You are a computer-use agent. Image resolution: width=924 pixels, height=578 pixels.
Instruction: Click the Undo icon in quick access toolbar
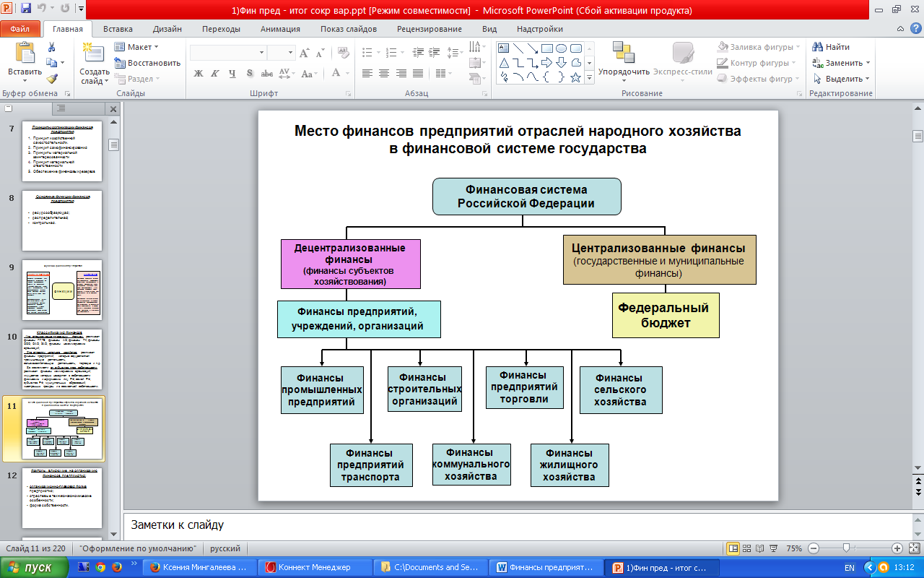coord(41,9)
